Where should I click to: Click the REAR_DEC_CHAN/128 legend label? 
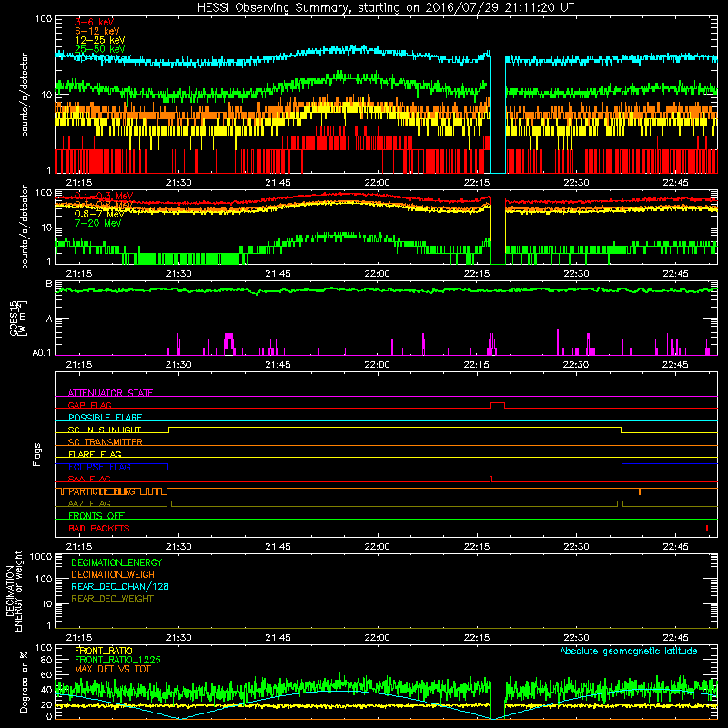[x=120, y=586]
